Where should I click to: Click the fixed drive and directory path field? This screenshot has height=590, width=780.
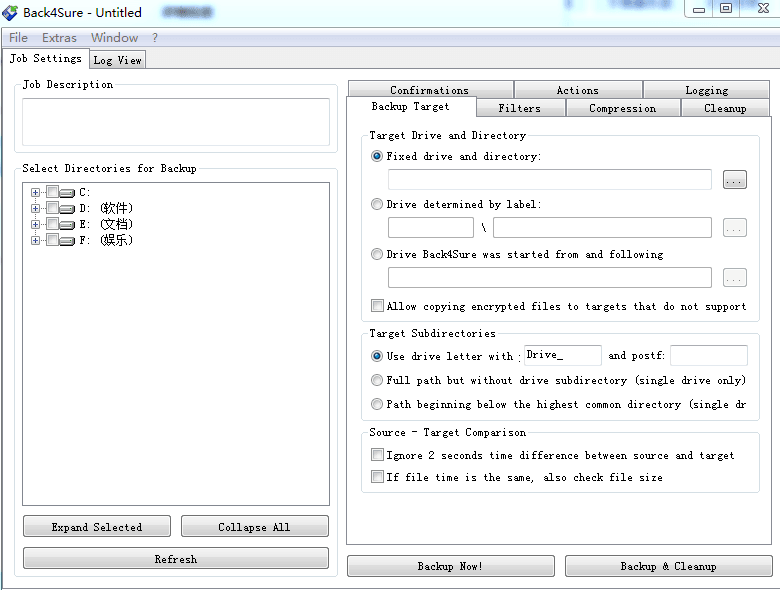pos(550,180)
